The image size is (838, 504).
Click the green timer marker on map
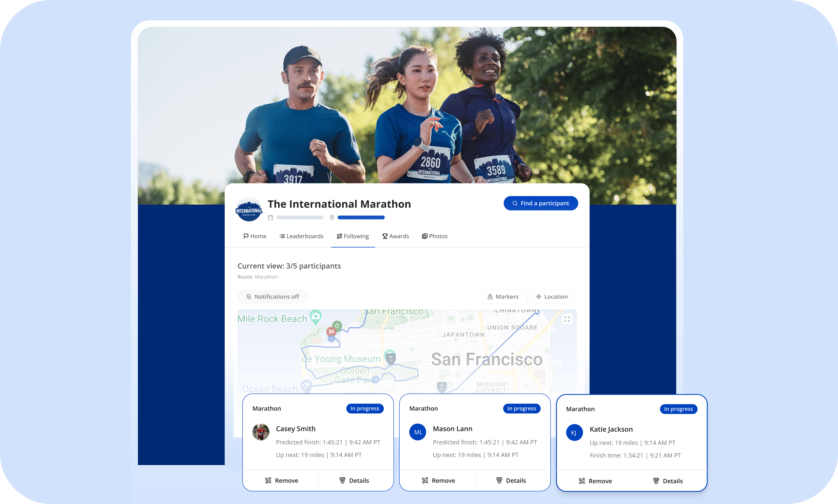point(337,325)
